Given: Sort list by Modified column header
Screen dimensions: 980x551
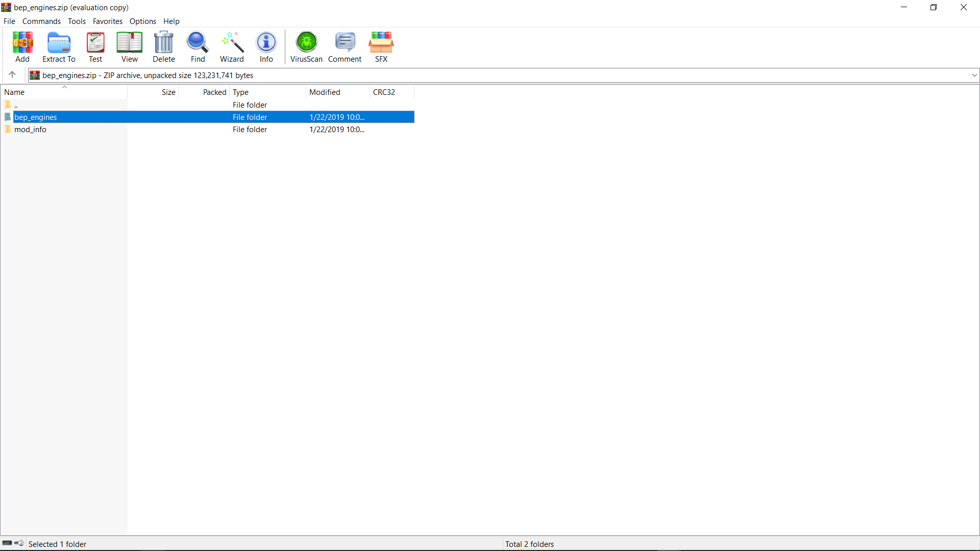Looking at the screenshot, I should pyautogui.click(x=325, y=92).
